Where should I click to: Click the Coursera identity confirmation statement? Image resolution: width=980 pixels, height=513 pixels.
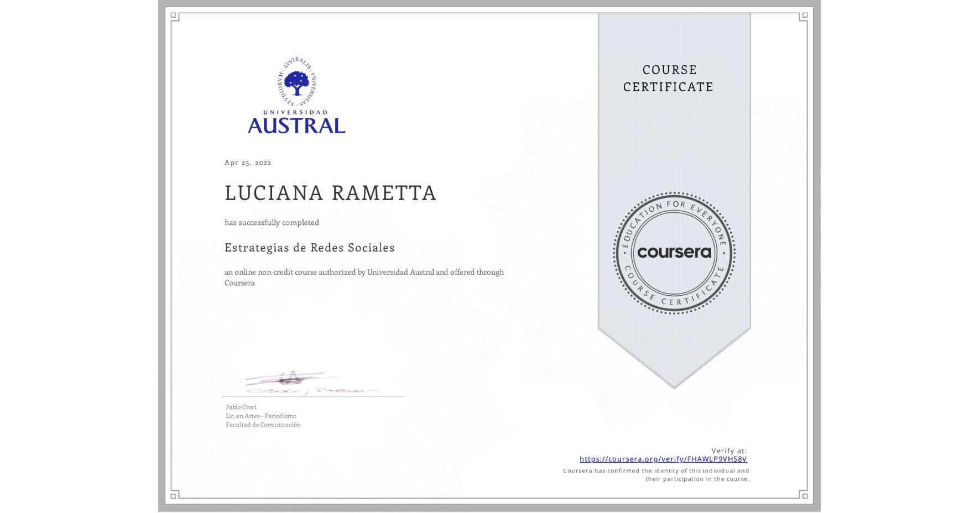coord(656,475)
